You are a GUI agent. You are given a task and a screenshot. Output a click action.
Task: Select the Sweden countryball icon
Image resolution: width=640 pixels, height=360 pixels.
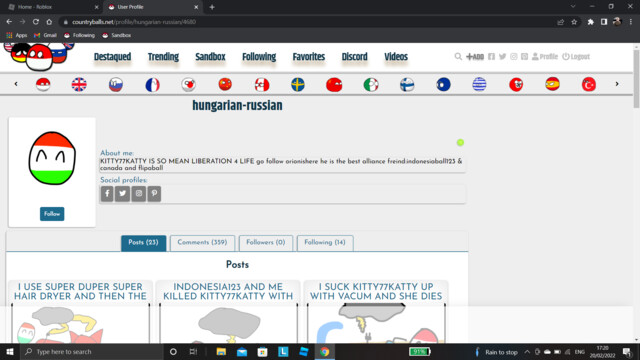pos(298,84)
